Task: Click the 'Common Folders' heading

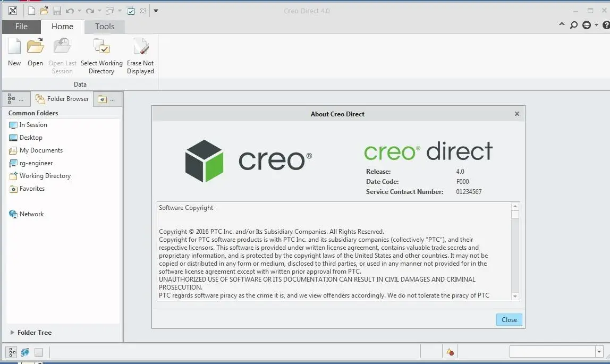Action: pyautogui.click(x=33, y=113)
